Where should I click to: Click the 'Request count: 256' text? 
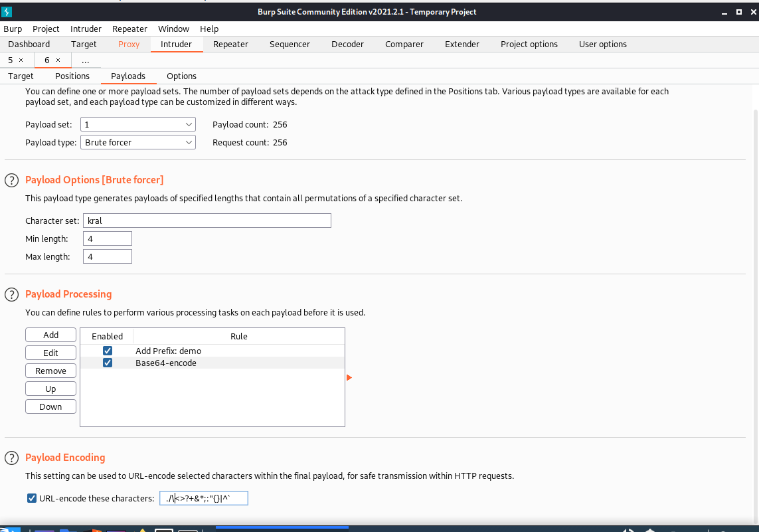coord(250,142)
